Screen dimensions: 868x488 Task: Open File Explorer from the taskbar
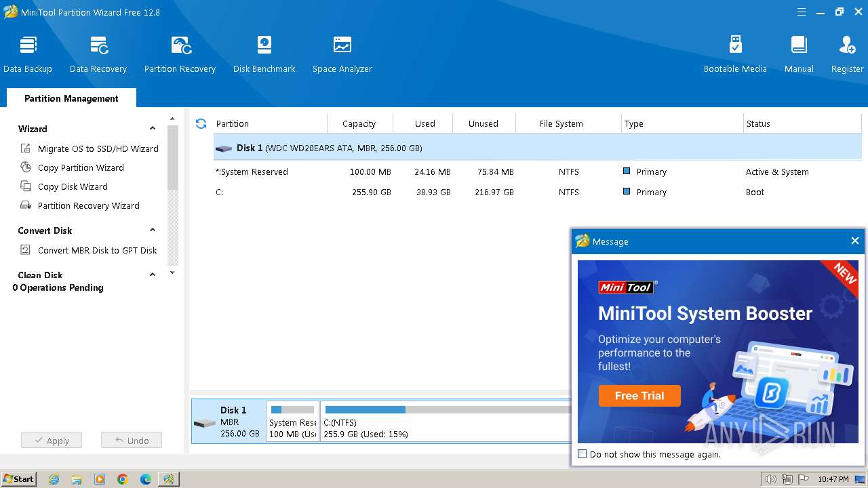(x=77, y=479)
